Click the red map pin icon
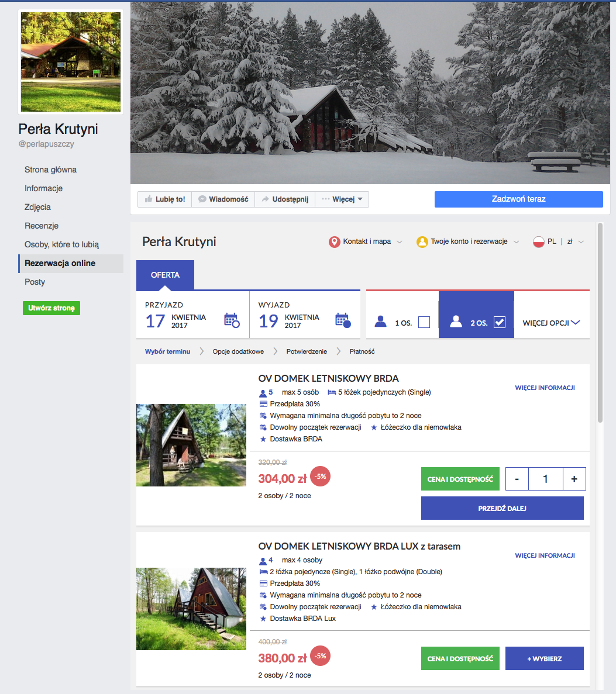 tap(335, 241)
